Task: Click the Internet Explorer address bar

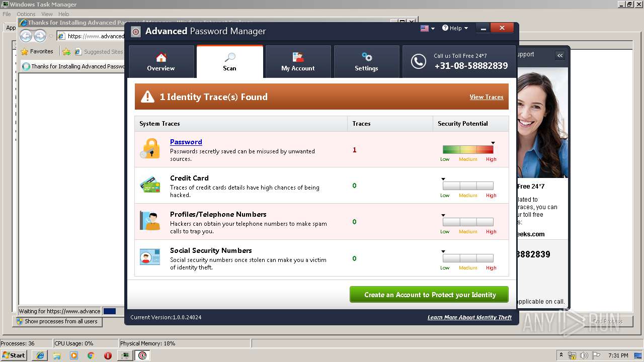Action: tap(91, 36)
